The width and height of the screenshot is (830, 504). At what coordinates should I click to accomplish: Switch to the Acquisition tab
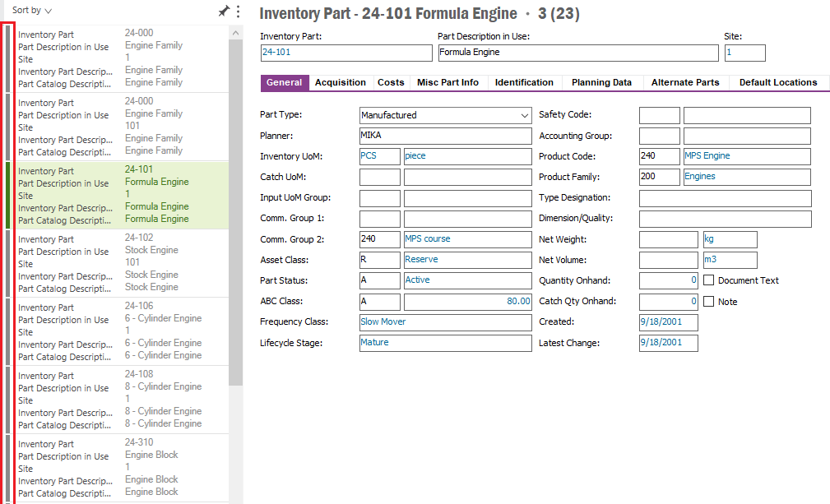(340, 82)
